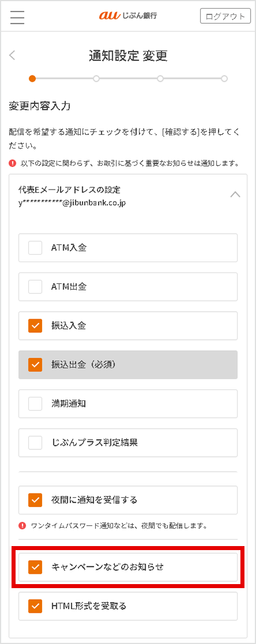Check the 満期通知 option
256x644 pixels.
35,403
